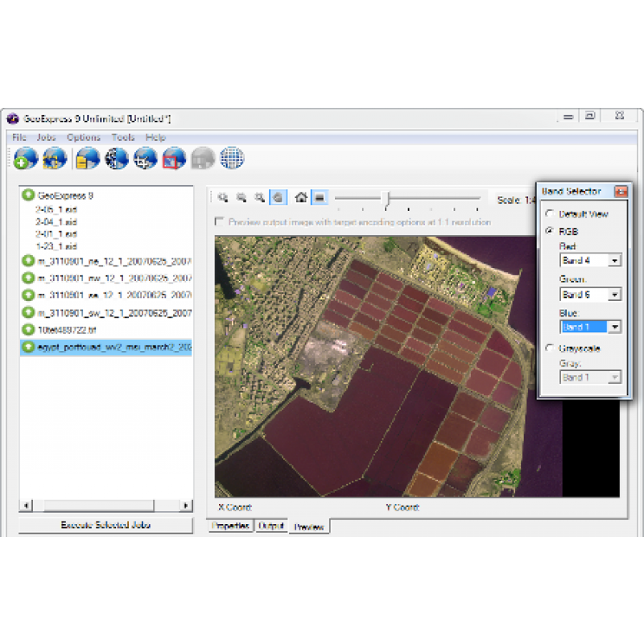Screen dimensions: 644x644
Task: Select the zoom-in magnifier in the preview toolbar
Action: pos(224,198)
